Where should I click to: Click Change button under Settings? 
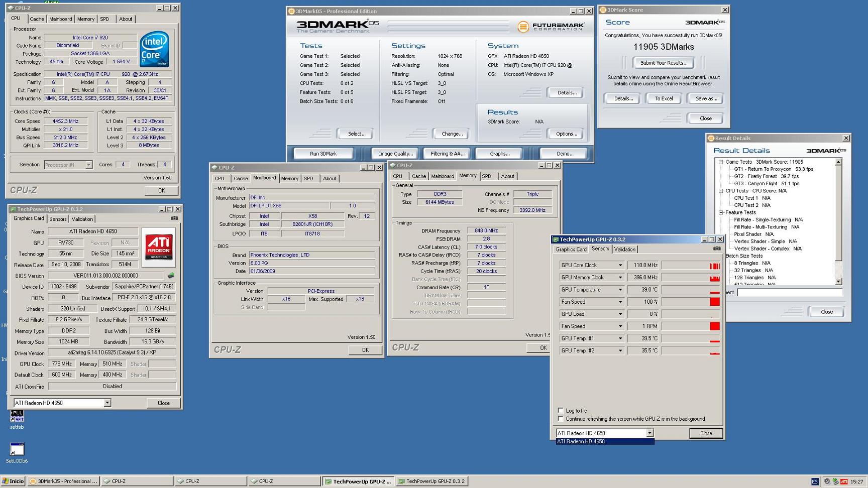coord(452,134)
